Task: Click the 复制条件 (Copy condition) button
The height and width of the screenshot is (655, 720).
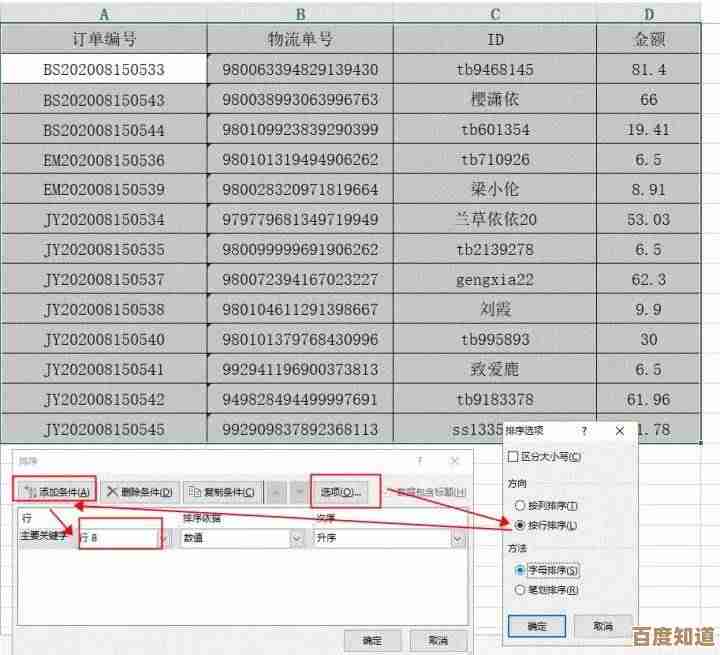Action: 223,491
